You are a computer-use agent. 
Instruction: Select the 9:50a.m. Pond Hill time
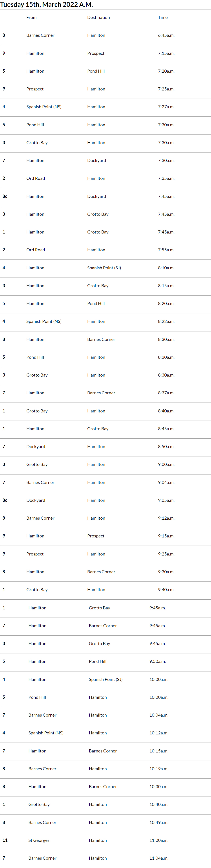pyautogui.click(x=158, y=661)
